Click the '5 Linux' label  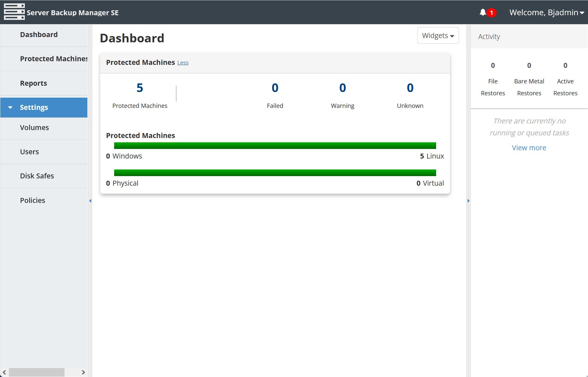point(432,156)
